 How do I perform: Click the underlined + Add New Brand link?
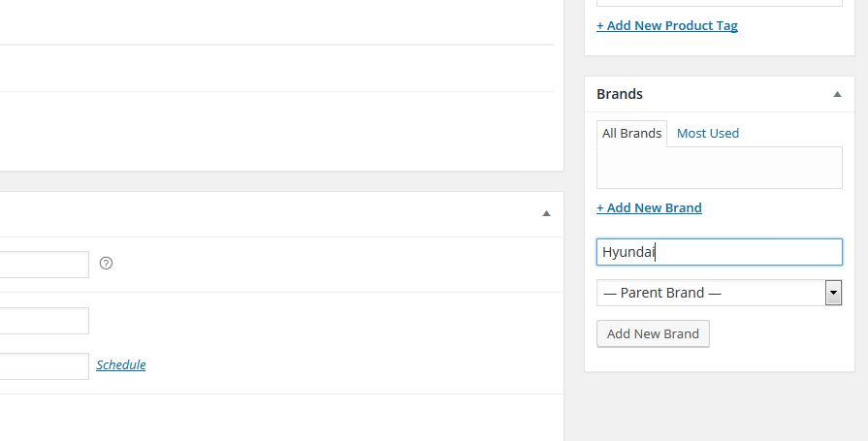(649, 207)
